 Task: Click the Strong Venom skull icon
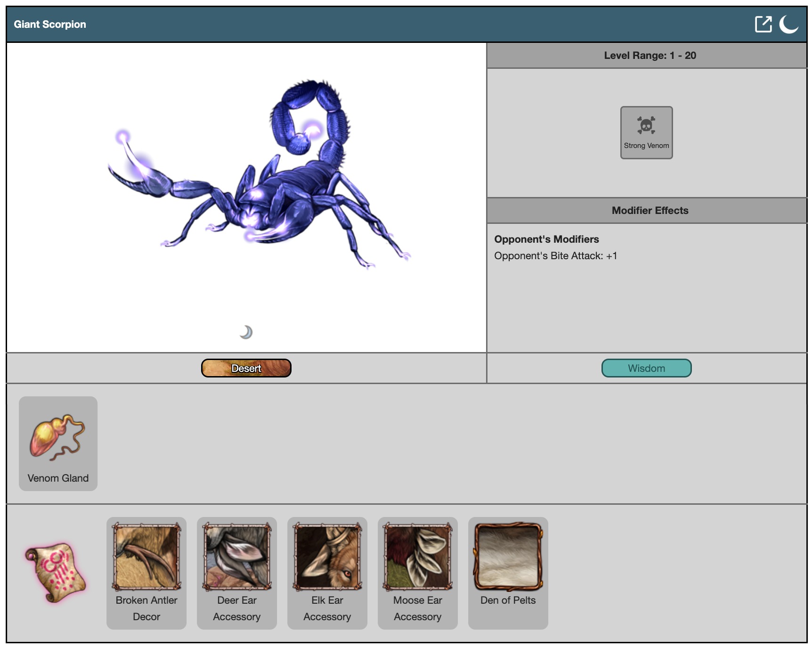(x=646, y=126)
